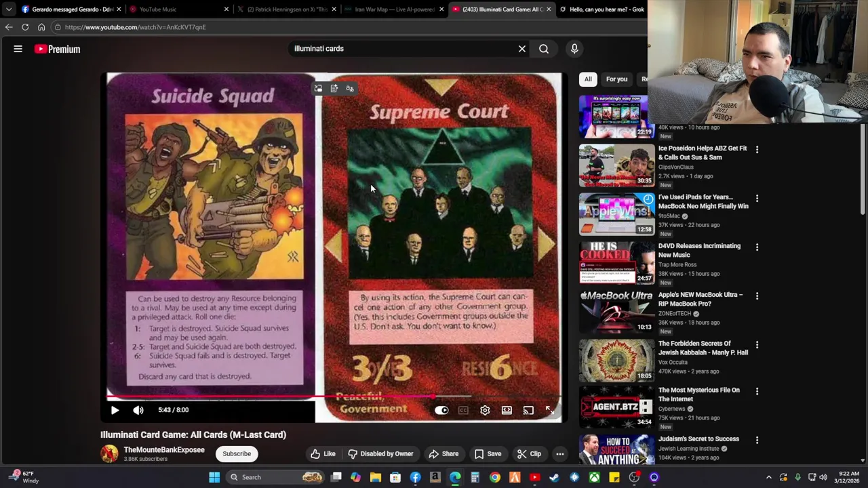This screenshot has width=868, height=488.
Task: Open Calculator from the taskbar
Action: pos(475,477)
